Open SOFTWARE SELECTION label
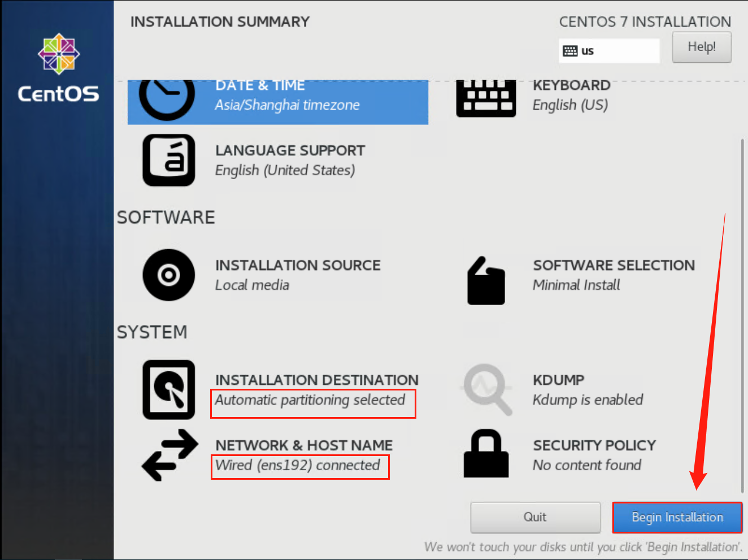Viewport: 748px width, 560px height. click(614, 266)
